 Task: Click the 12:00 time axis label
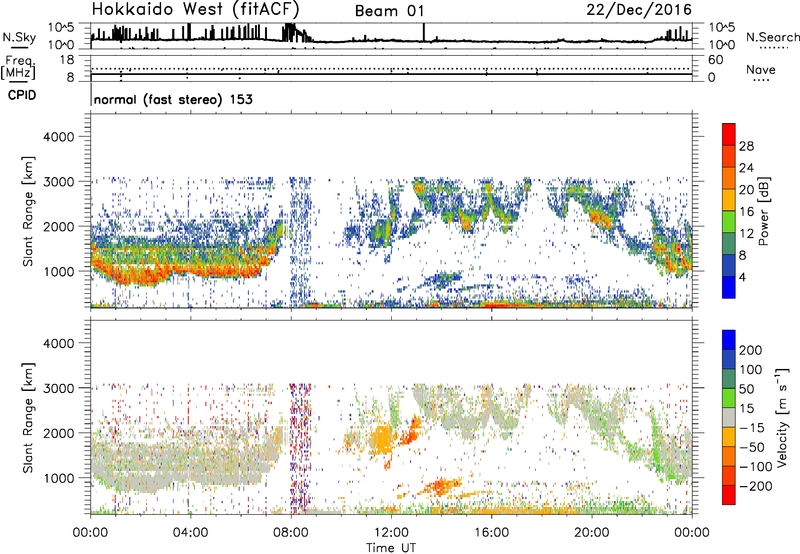coord(391,533)
